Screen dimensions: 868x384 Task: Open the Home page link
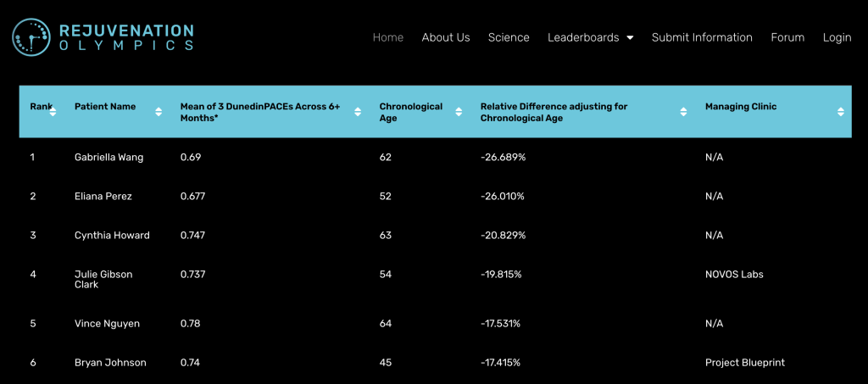point(388,37)
